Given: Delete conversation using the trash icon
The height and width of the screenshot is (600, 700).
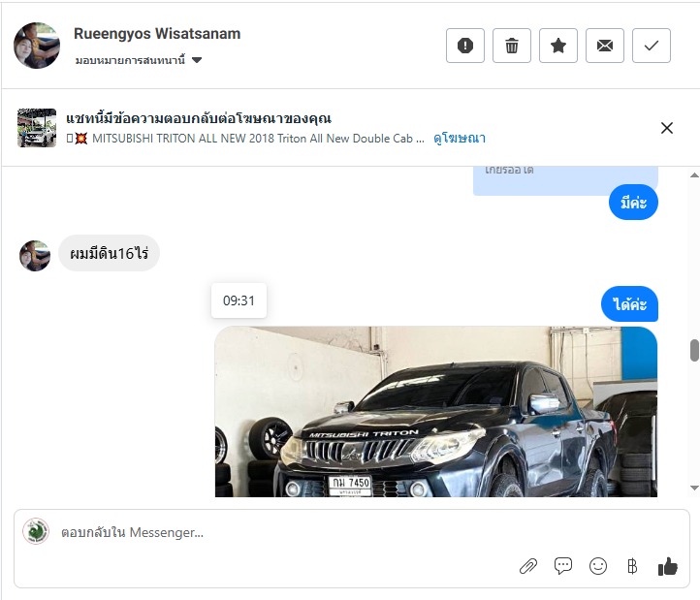Looking at the screenshot, I should coord(512,46).
